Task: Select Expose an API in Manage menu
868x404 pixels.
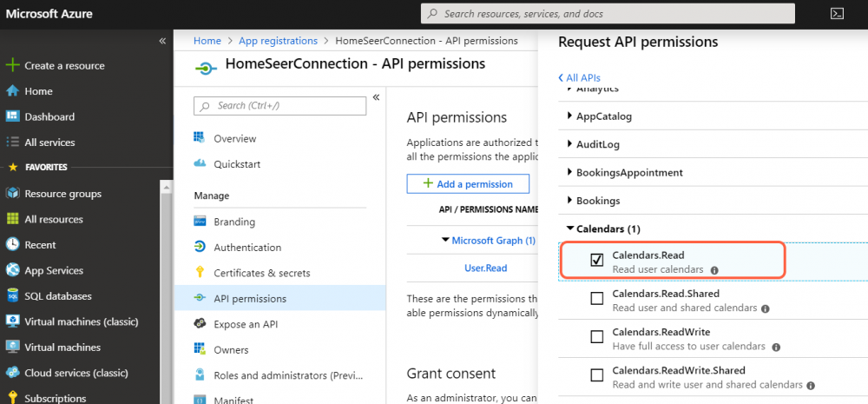Action: (247, 324)
